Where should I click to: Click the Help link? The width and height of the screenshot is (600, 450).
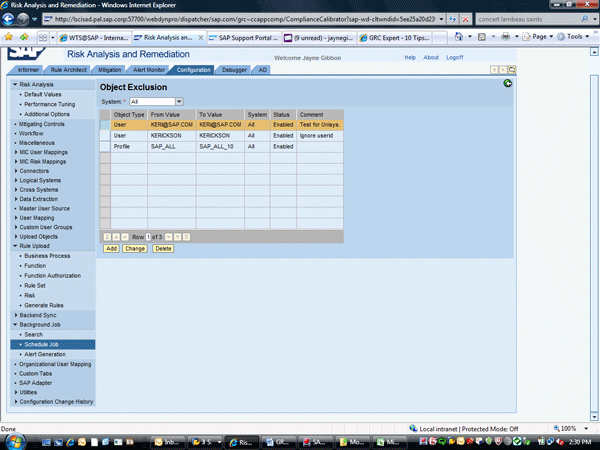410,57
